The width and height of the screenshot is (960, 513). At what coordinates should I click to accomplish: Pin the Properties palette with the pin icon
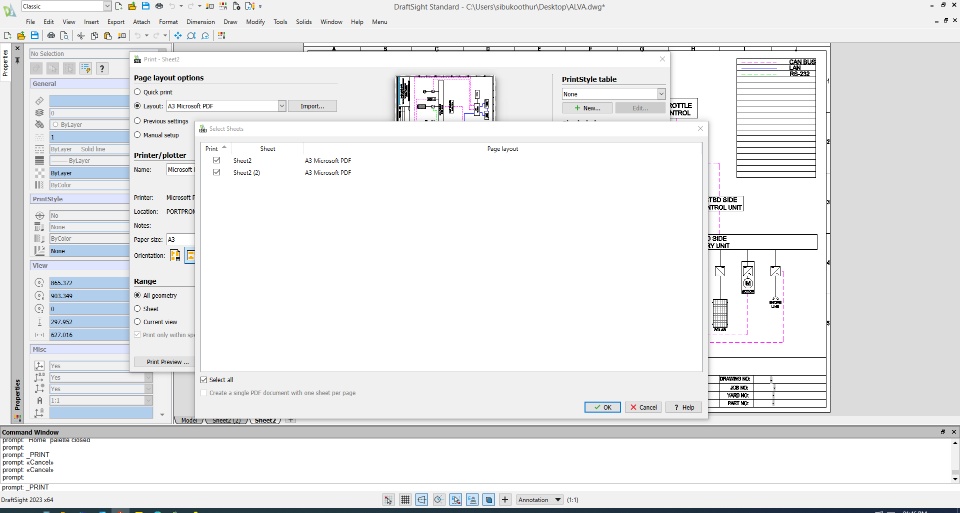(17, 60)
